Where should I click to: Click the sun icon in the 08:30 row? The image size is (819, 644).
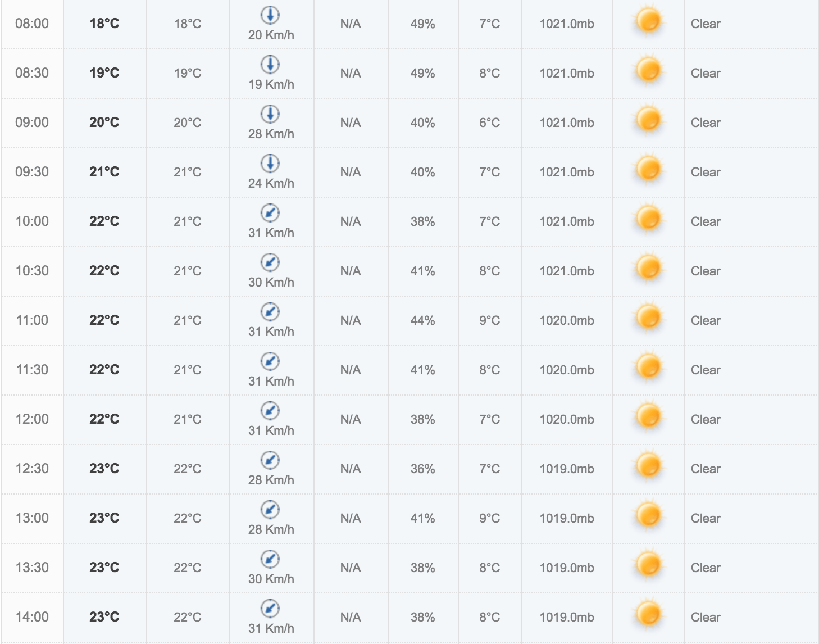click(x=648, y=71)
